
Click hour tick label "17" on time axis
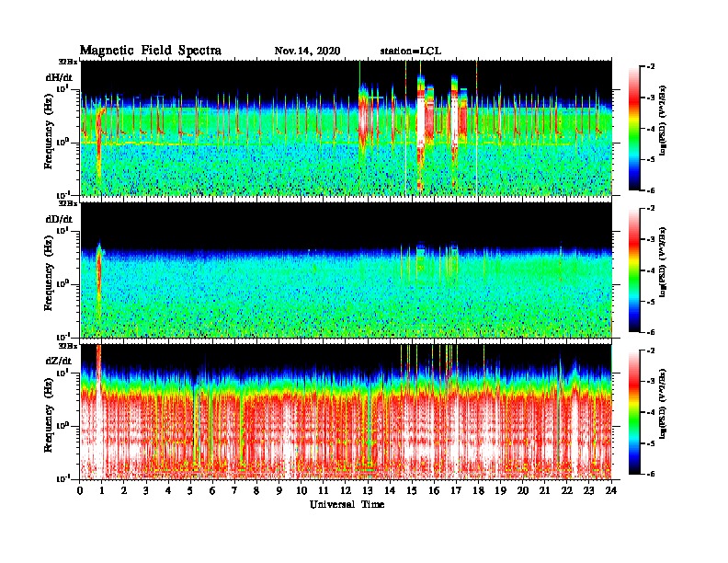[457, 490]
